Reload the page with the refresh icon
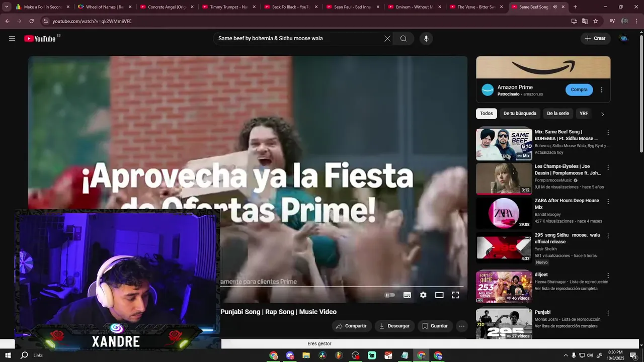Viewport: 644px width, 362px height. click(x=31, y=21)
